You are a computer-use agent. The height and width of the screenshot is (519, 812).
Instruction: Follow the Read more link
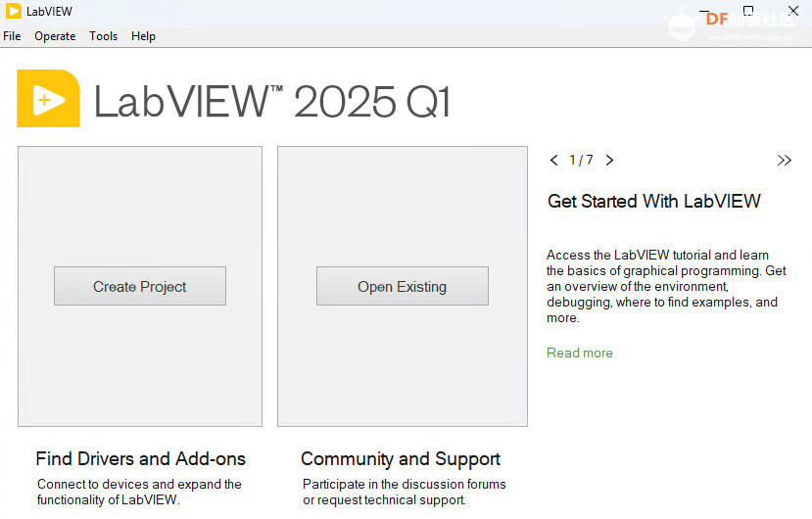580,353
